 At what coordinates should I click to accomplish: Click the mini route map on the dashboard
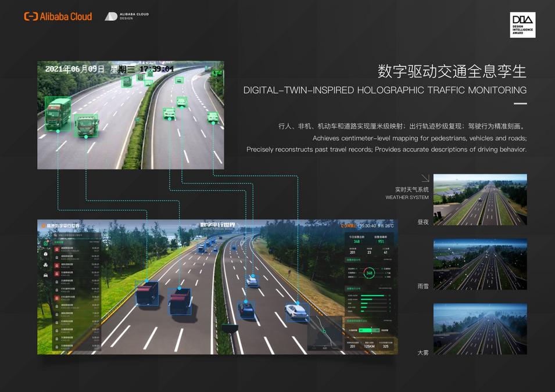point(324,335)
